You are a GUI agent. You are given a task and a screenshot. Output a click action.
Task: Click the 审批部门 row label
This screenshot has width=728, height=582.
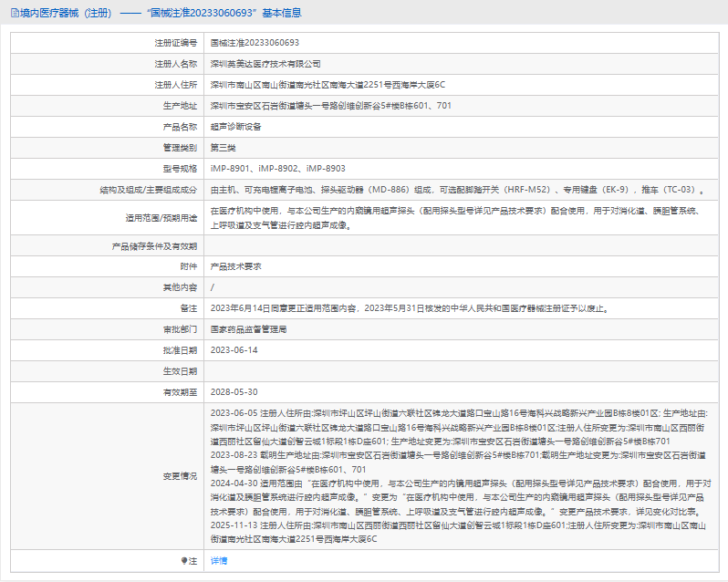click(x=180, y=329)
